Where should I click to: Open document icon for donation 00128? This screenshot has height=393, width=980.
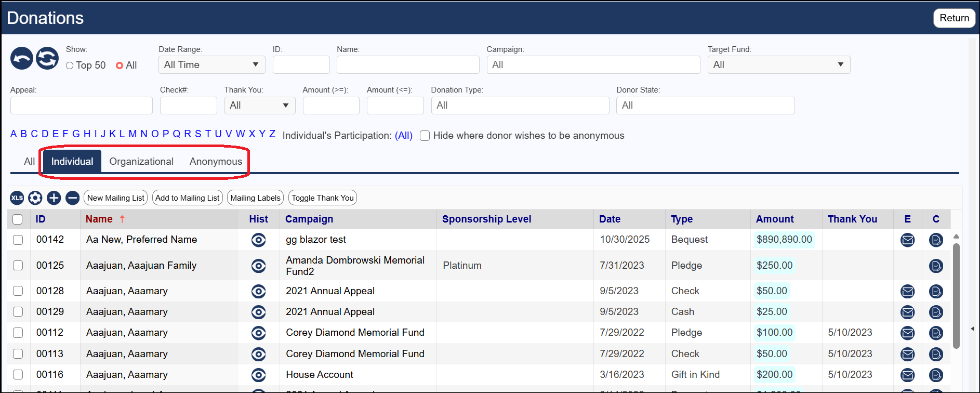(936, 291)
